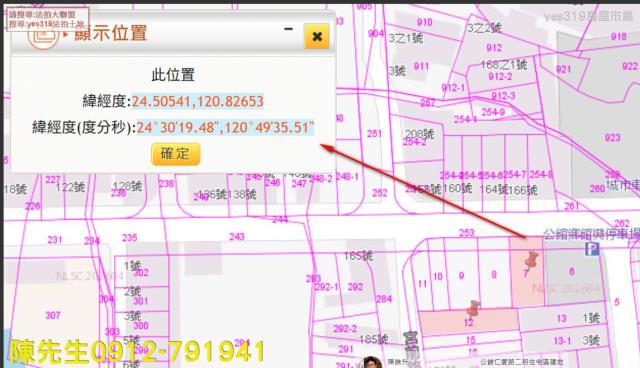Screen dimensions: 640x368
Task: Click the 122號 address label
Action: (x=71, y=187)
